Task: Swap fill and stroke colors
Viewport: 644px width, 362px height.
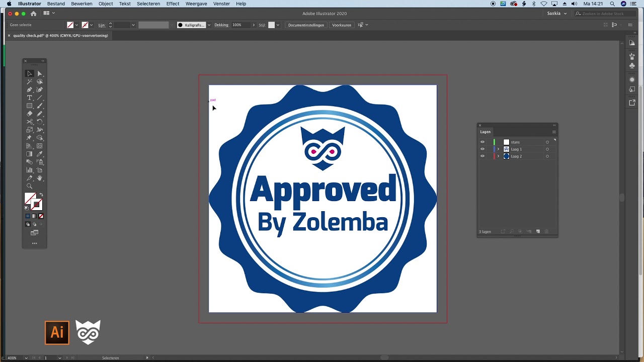Action: point(41,195)
